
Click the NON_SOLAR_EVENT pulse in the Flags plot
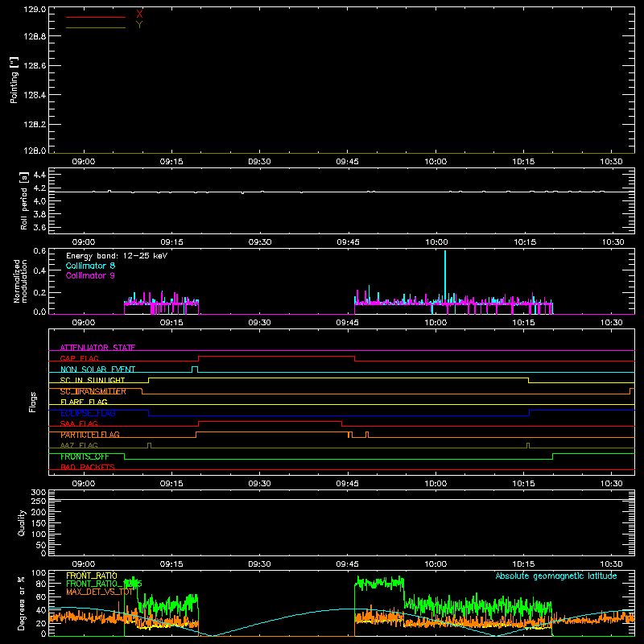point(195,369)
